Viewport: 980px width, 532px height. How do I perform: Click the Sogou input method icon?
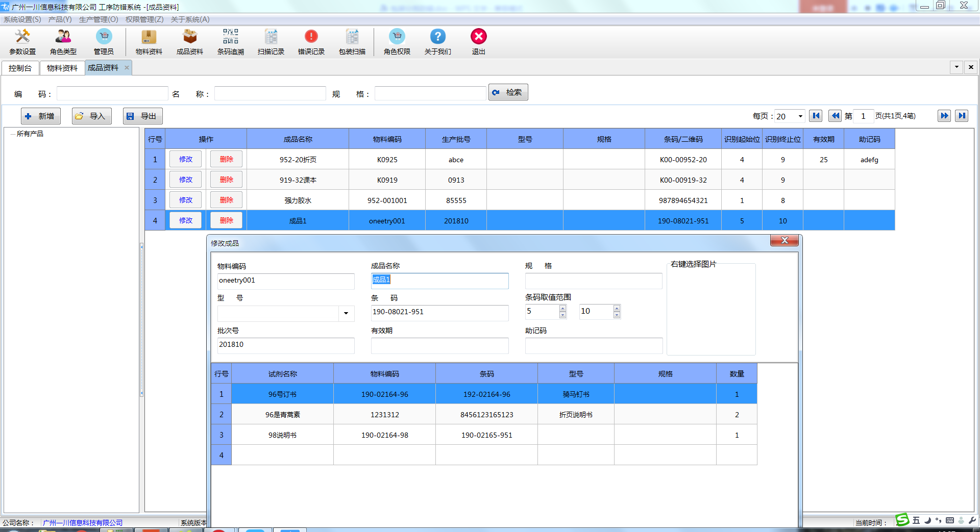[x=902, y=520]
